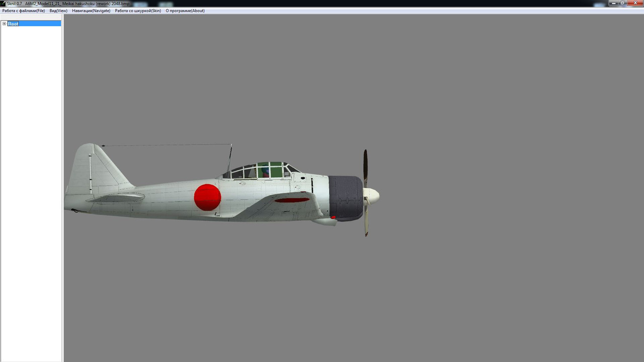This screenshot has height=362, width=644.
Task: Click the A6M2 aircraft model in viewport
Action: coord(221,191)
